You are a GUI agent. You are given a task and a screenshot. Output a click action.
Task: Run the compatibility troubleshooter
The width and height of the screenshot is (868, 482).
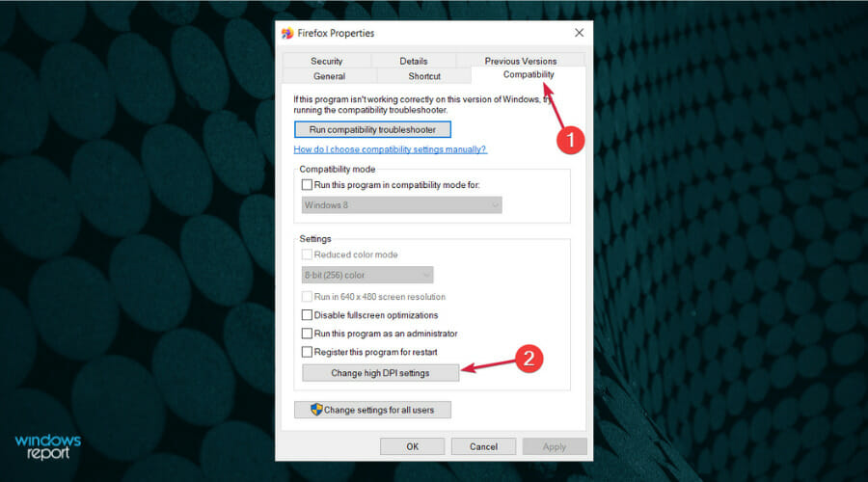(x=372, y=129)
